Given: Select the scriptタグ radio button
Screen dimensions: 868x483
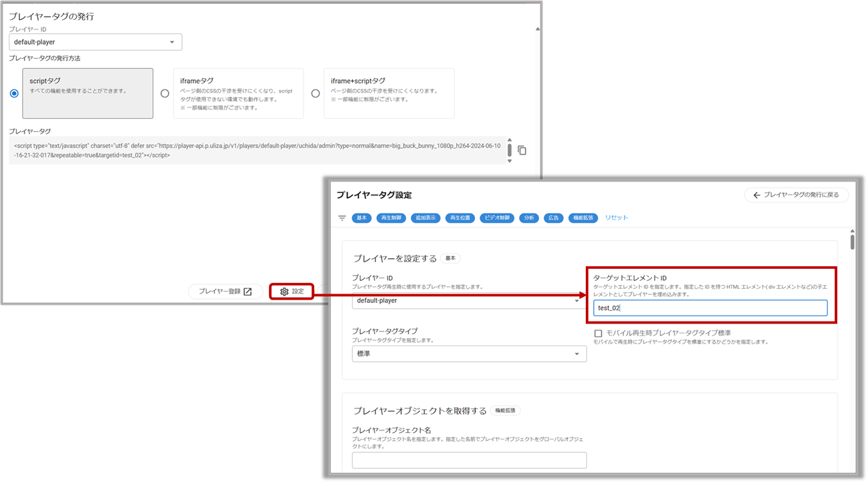Looking at the screenshot, I should 14,93.
